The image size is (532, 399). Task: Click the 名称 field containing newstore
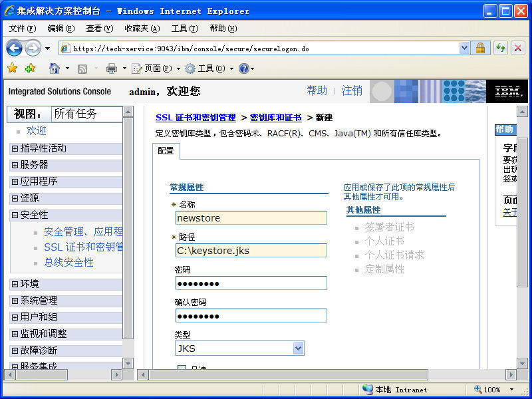[x=251, y=218]
